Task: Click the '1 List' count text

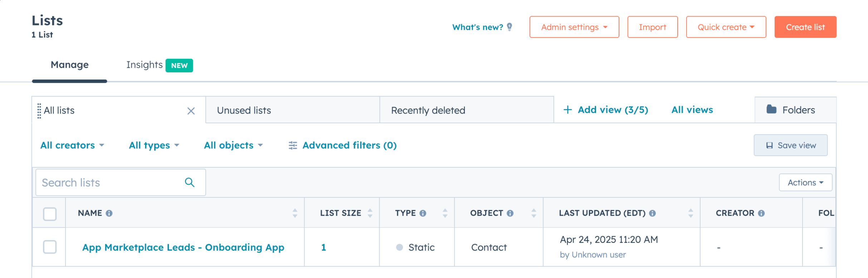Action: 42,35
